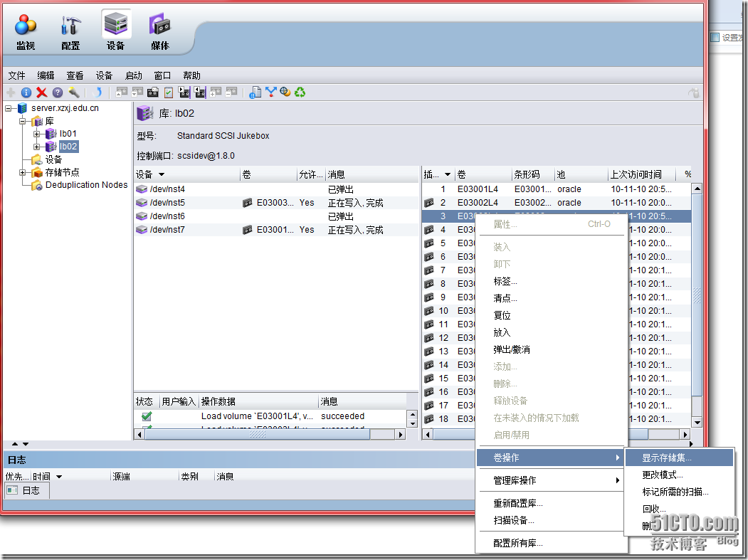748x560 pixels.
Task: Click the blue Y-shaped scan devices icon
Action: (270, 92)
